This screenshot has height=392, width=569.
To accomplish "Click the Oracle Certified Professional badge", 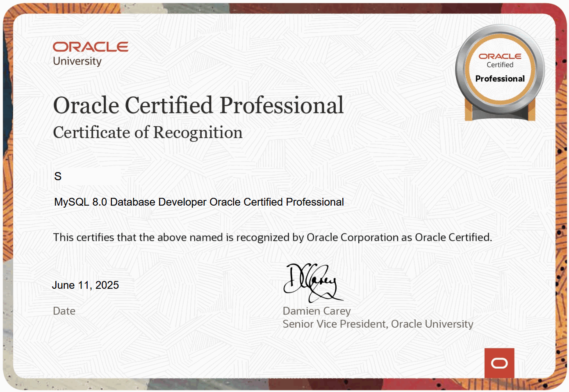I will point(500,73).
